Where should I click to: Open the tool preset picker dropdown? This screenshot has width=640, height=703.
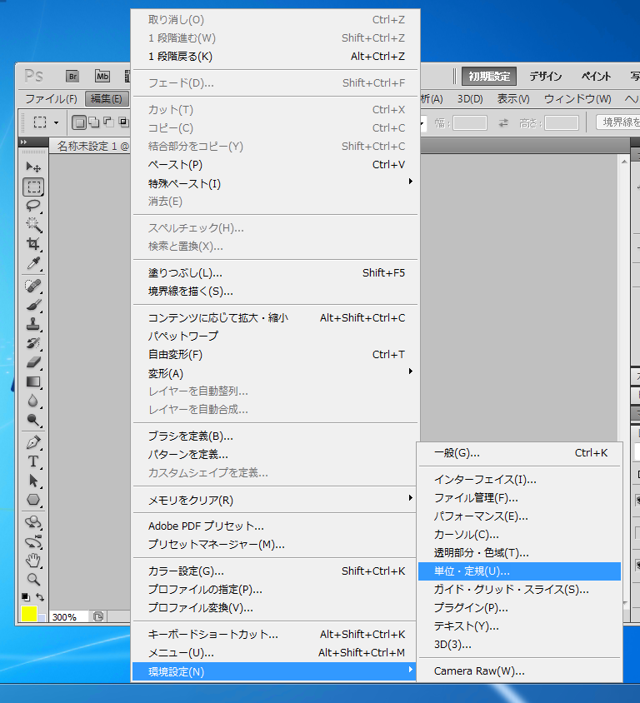coord(56,122)
